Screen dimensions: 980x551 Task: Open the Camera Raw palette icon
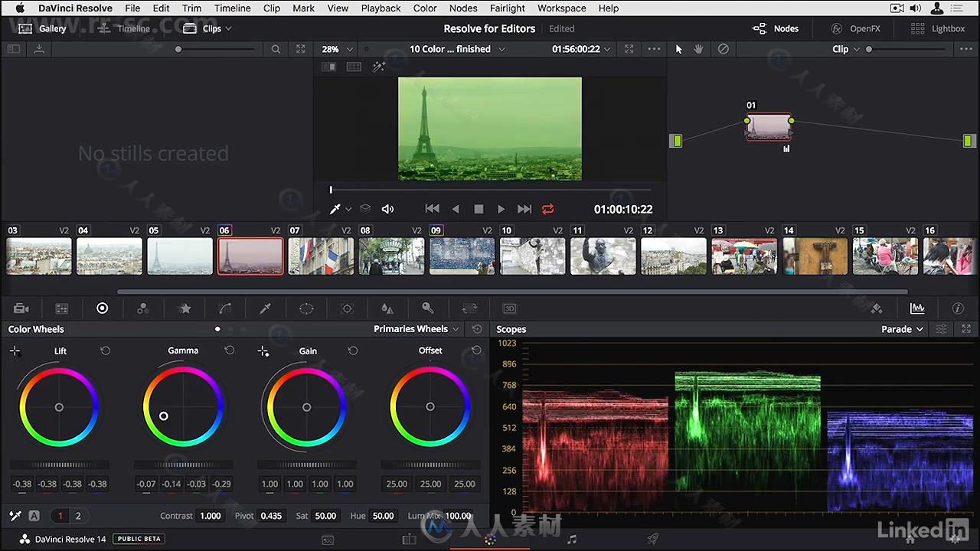click(x=21, y=308)
